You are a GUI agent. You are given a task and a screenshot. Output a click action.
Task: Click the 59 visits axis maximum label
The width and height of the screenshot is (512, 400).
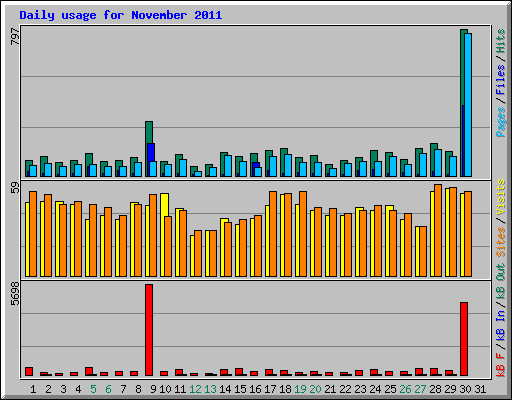click(15, 188)
